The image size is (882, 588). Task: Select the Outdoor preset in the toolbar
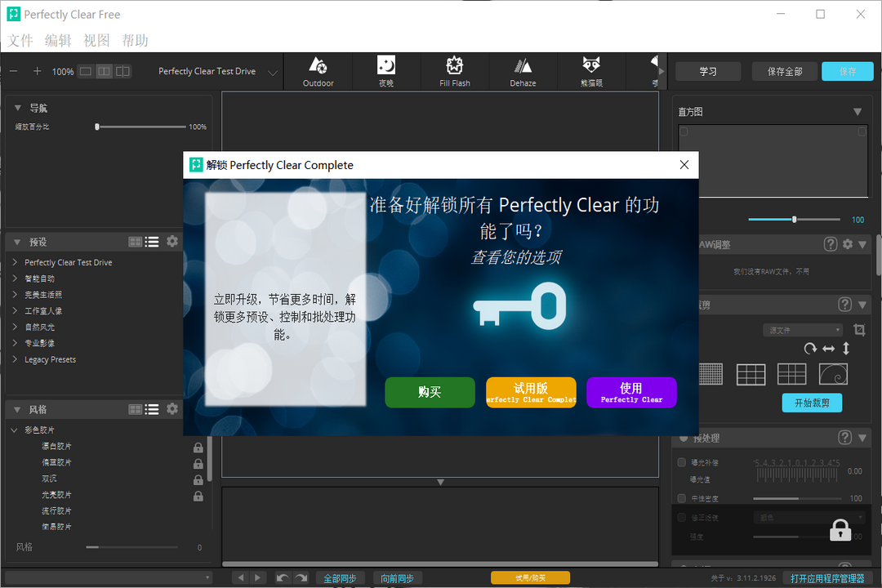coord(318,71)
